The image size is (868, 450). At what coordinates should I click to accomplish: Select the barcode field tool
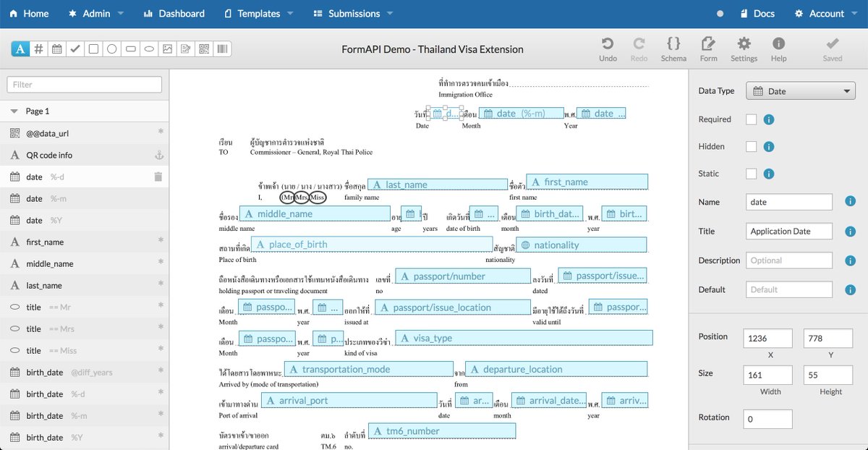point(222,49)
